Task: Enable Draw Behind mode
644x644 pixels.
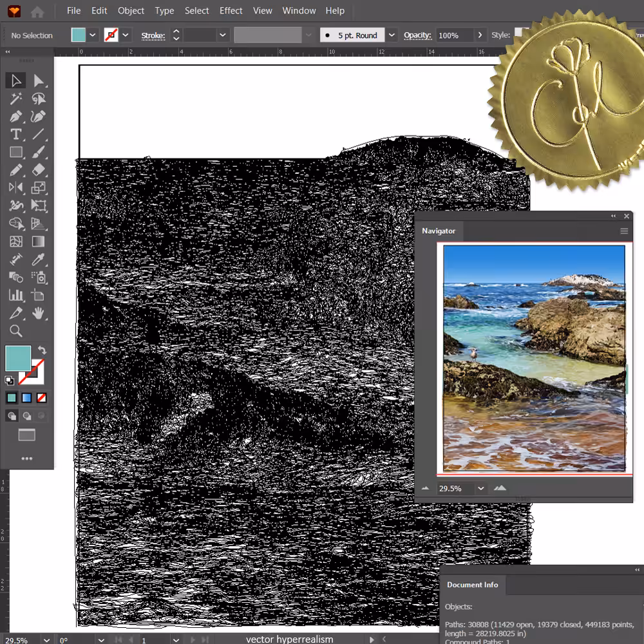Action: (26, 416)
